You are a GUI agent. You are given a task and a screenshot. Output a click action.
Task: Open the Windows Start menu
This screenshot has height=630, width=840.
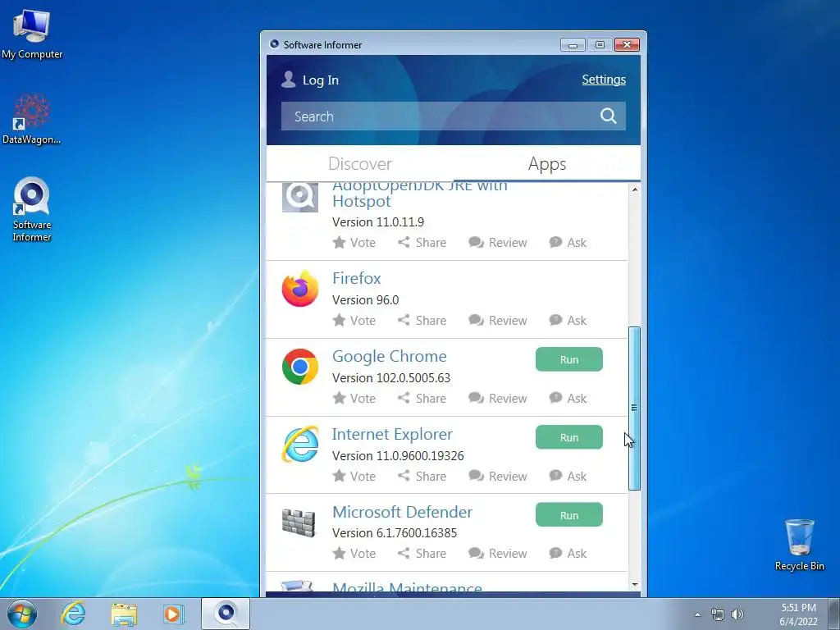coord(21,614)
